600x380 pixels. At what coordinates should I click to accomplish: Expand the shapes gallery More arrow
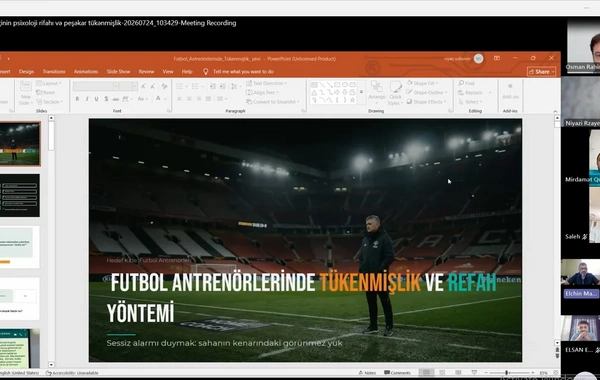(x=361, y=92)
